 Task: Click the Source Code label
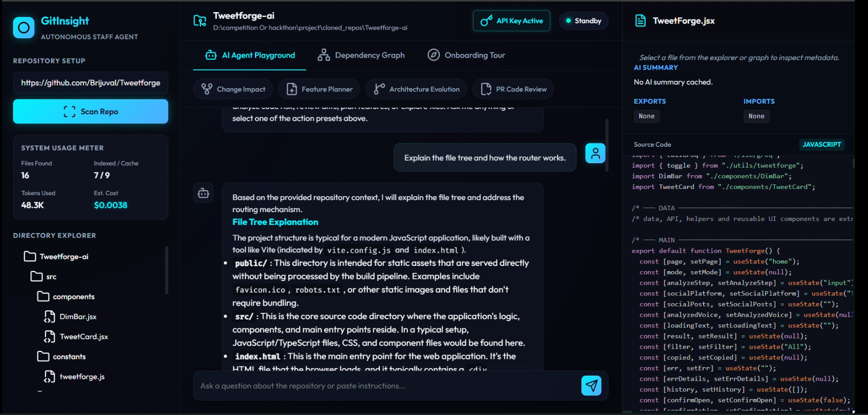click(x=652, y=144)
